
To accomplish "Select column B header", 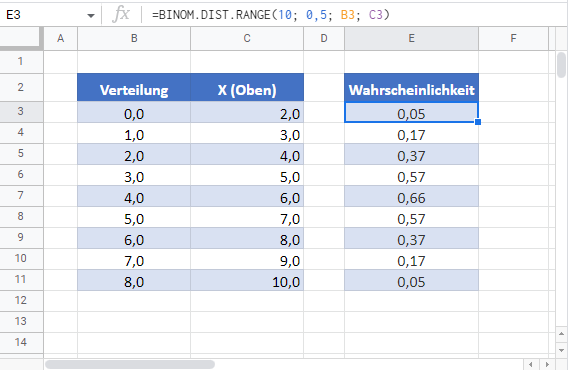I will pyautogui.click(x=134, y=38).
